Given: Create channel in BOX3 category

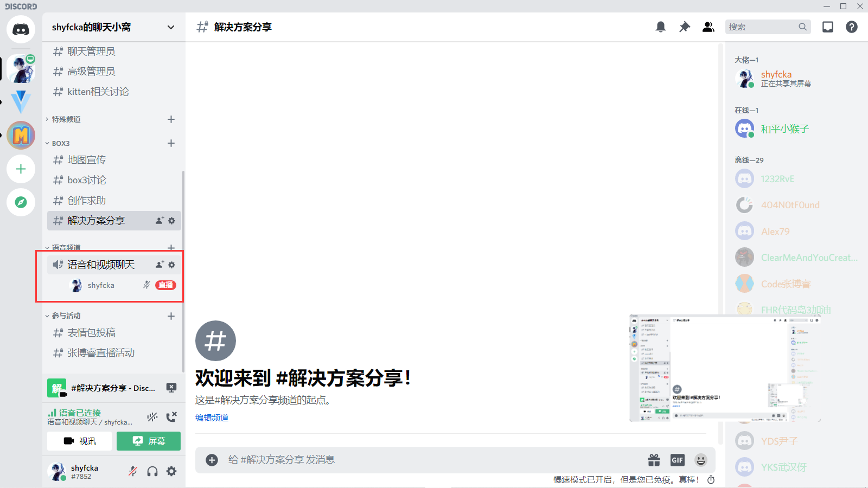Looking at the screenshot, I should pyautogui.click(x=171, y=143).
